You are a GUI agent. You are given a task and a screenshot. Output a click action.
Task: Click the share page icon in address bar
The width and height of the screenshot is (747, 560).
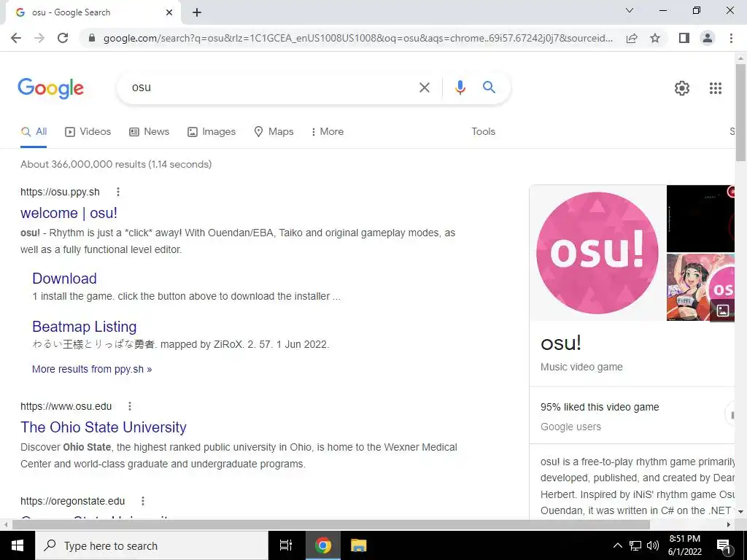[x=632, y=38]
